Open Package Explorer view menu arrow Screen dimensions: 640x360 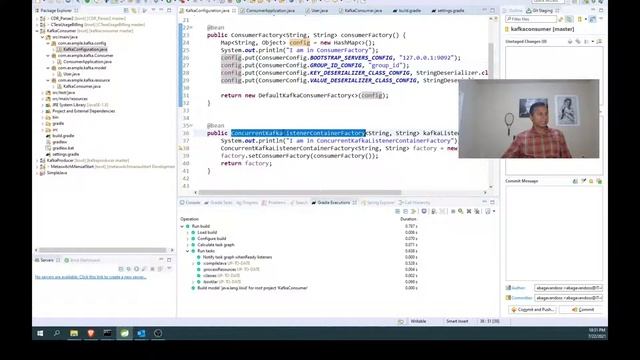tap(153, 11)
